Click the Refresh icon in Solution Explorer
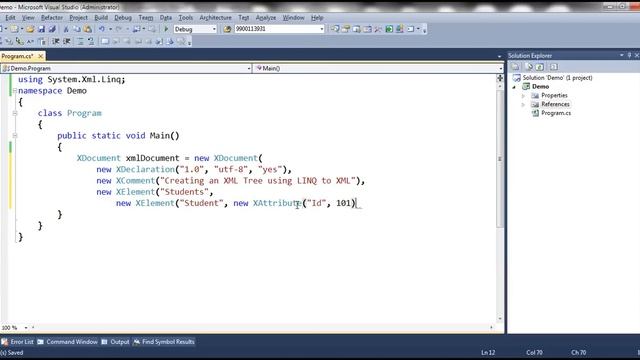640x360 pixels. (x=540, y=67)
